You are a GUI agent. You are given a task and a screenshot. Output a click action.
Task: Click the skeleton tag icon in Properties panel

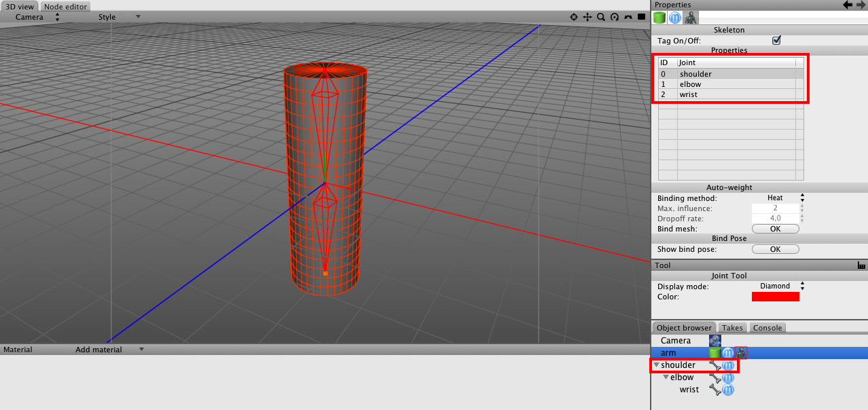click(x=690, y=18)
